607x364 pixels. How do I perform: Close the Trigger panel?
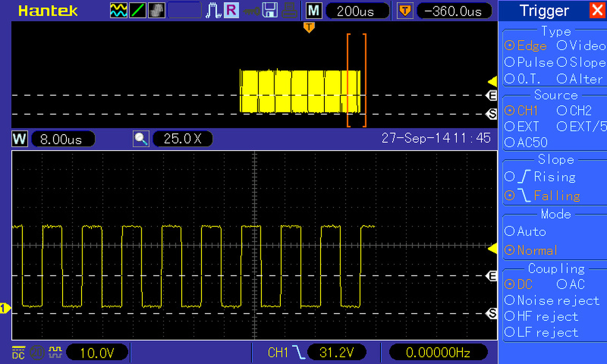(597, 10)
